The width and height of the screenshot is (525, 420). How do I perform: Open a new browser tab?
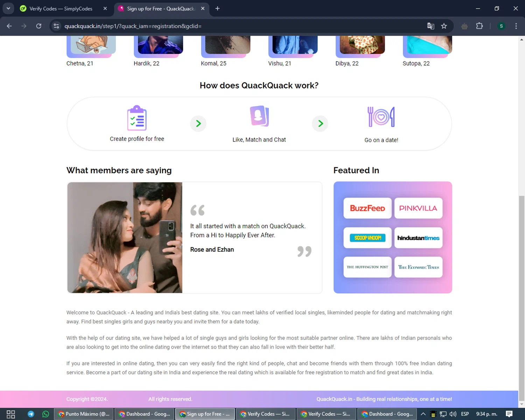point(217,8)
